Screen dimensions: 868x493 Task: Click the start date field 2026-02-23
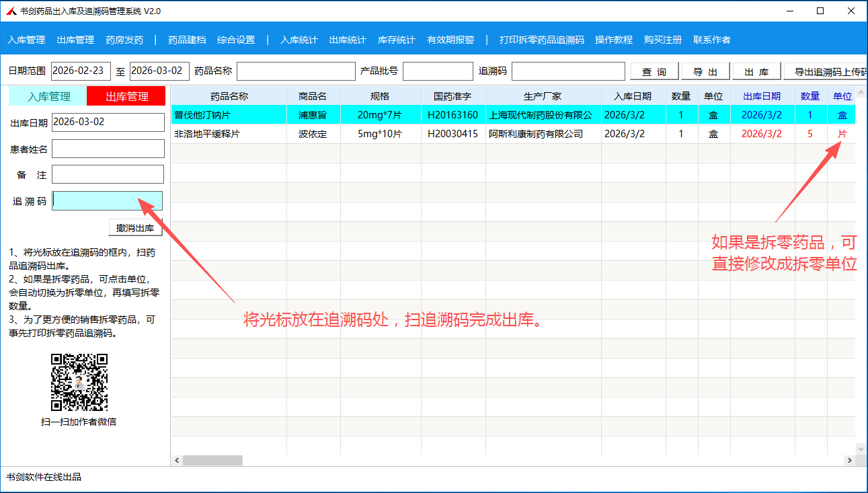[81, 71]
